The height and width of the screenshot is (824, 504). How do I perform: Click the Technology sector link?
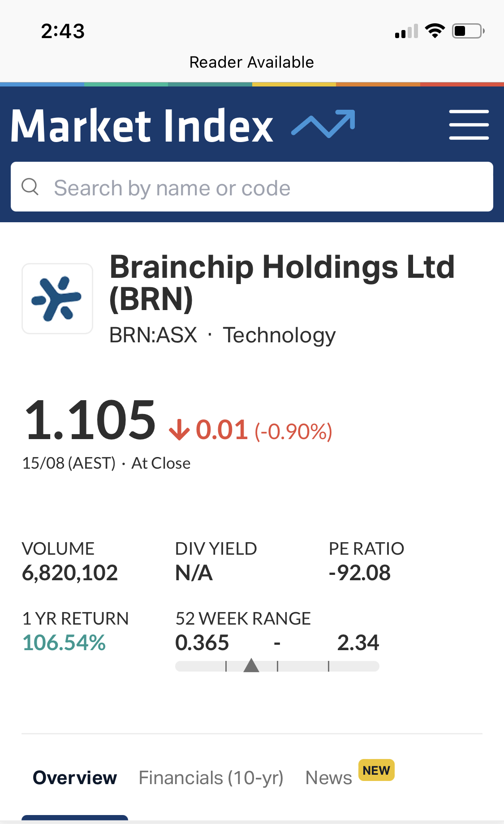pos(279,335)
